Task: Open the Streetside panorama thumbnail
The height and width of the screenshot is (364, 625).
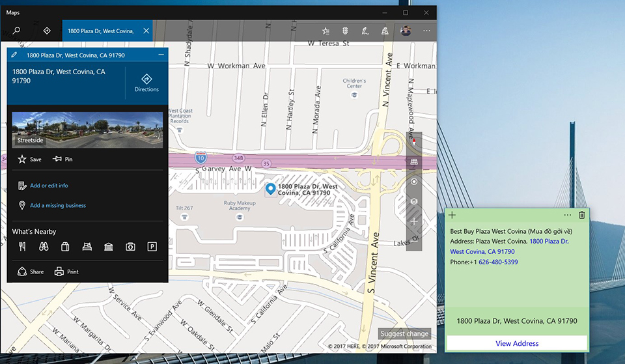Action: coord(87,130)
